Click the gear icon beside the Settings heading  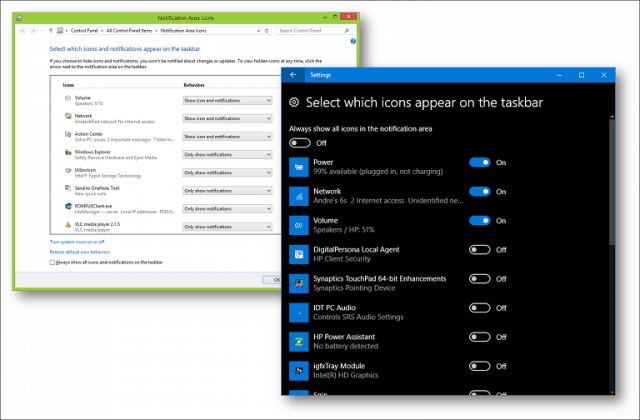[x=294, y=102]
